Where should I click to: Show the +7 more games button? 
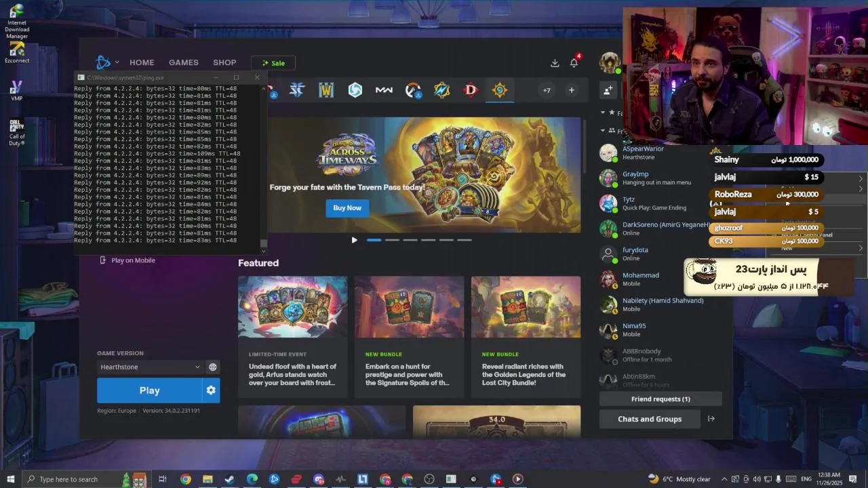pyautogui.click(x=547, y=90)
